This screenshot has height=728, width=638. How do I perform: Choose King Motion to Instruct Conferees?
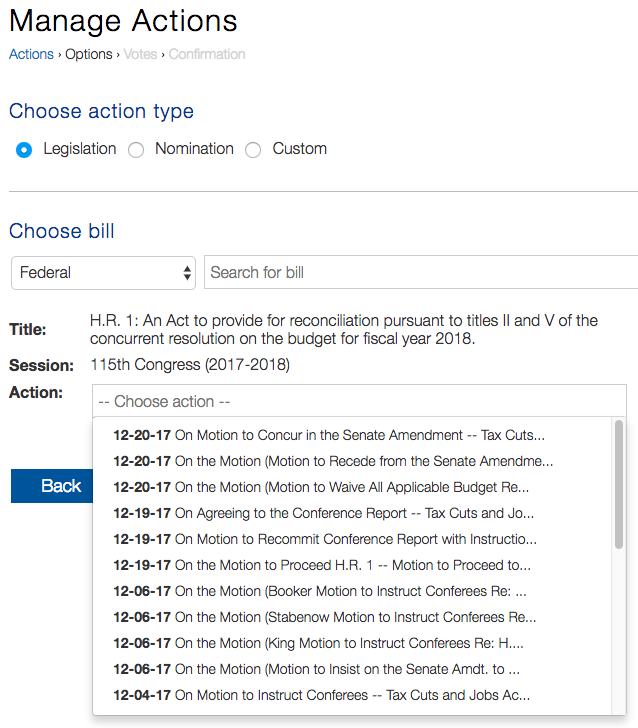(318, 643)
